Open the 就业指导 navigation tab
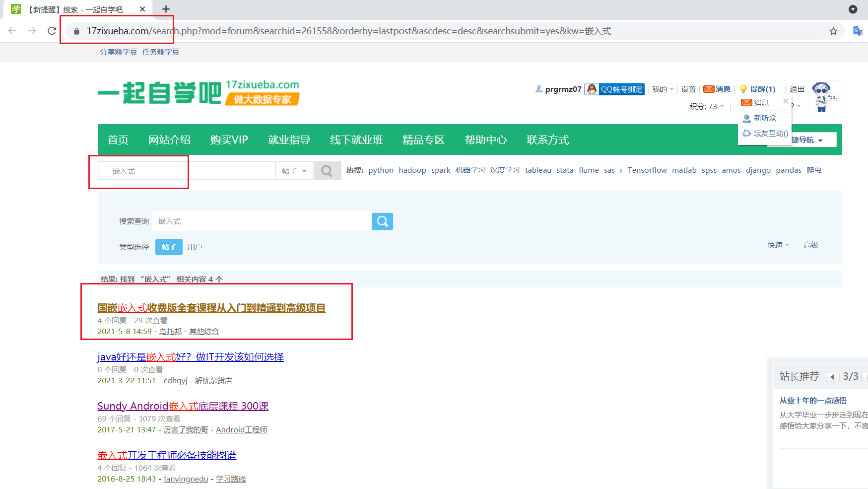The image size is (868, 489). click(x=289, y=140)
